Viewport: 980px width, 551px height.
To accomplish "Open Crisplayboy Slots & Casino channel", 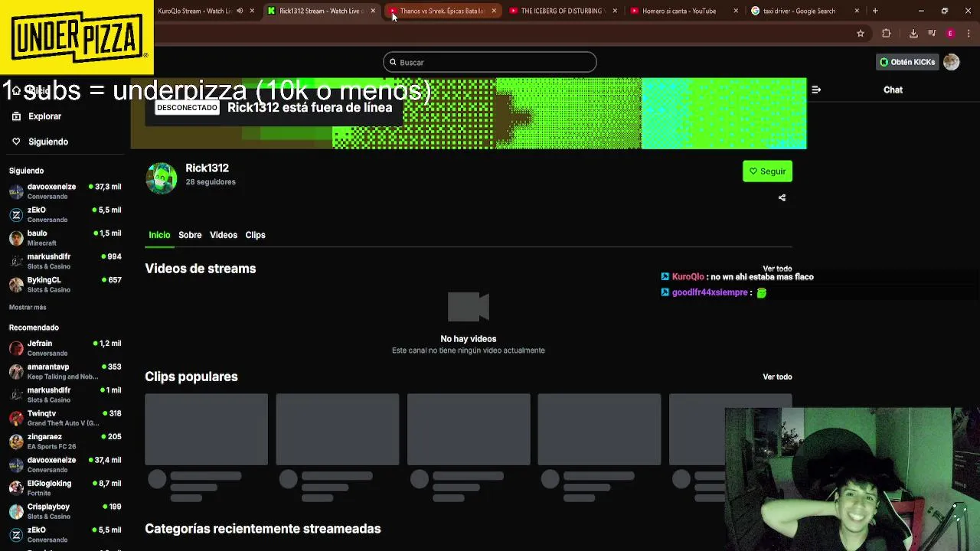I will tap(65, 511).
